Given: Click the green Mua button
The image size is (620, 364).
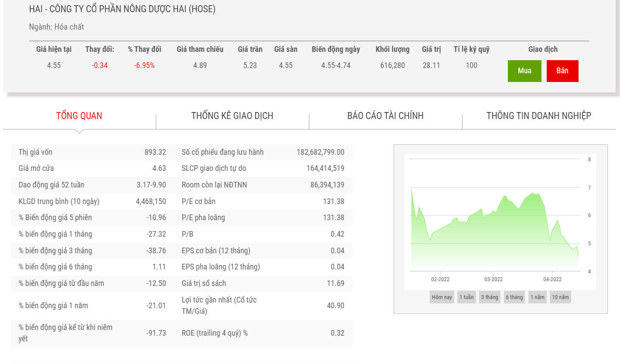Looking at the screenshot, I should click(524, 71).
